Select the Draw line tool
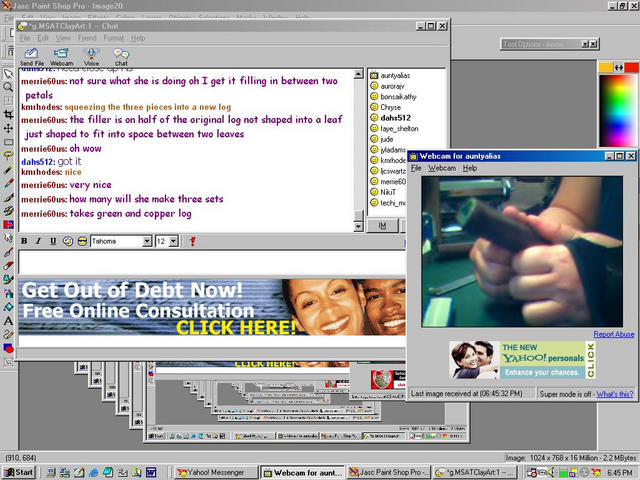The width and height of the screenshot is (640, 480). (x=8, y=335)
